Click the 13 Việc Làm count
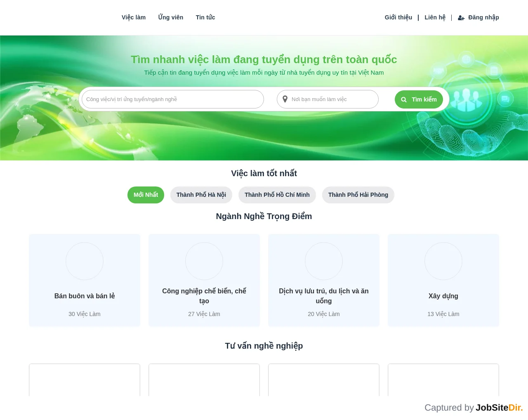The width and height of the screenshot is (528, 420). 443,314
